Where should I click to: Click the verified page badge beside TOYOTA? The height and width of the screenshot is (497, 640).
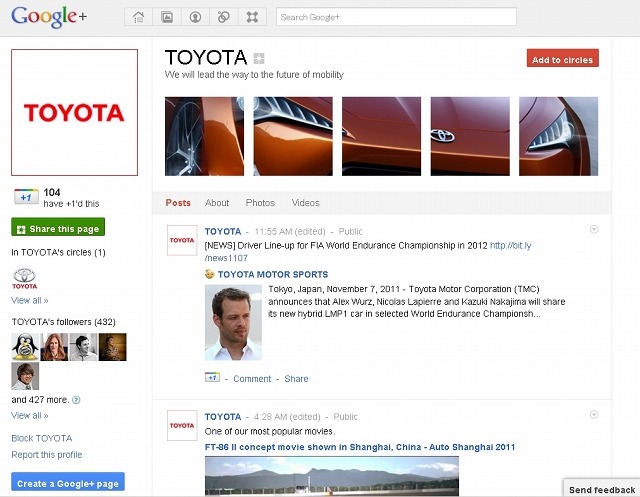[259, 58]
